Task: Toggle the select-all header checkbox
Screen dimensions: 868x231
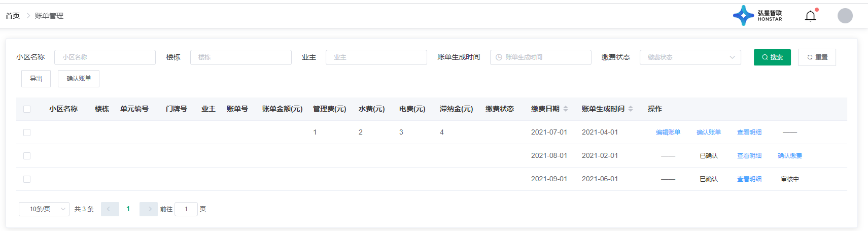Action: pyautogui.click(x=27, y=109)
